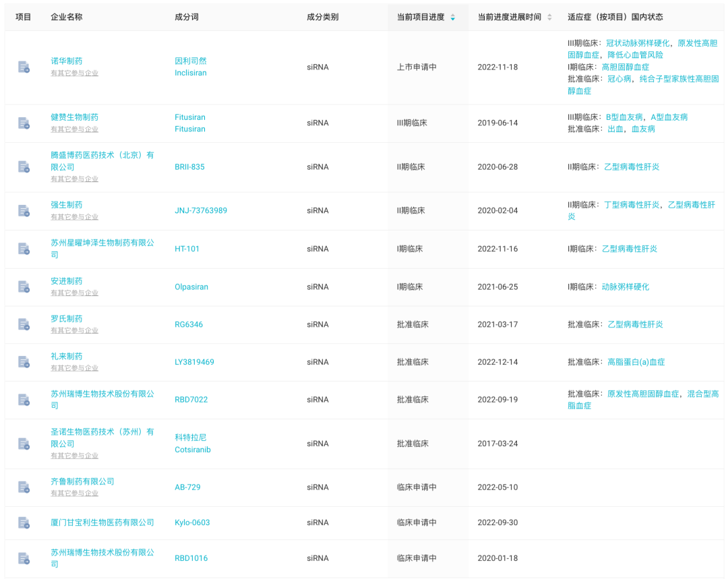728x579 pixels.
Task: Open ingredient link Kylo-0603
Action: [192, 522]
